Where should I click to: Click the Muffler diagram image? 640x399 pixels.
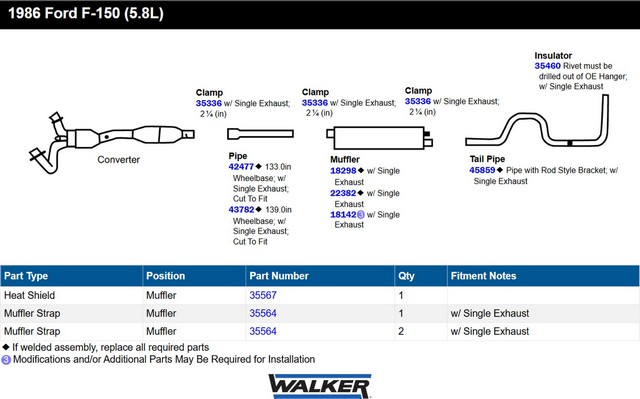(380, 138)
